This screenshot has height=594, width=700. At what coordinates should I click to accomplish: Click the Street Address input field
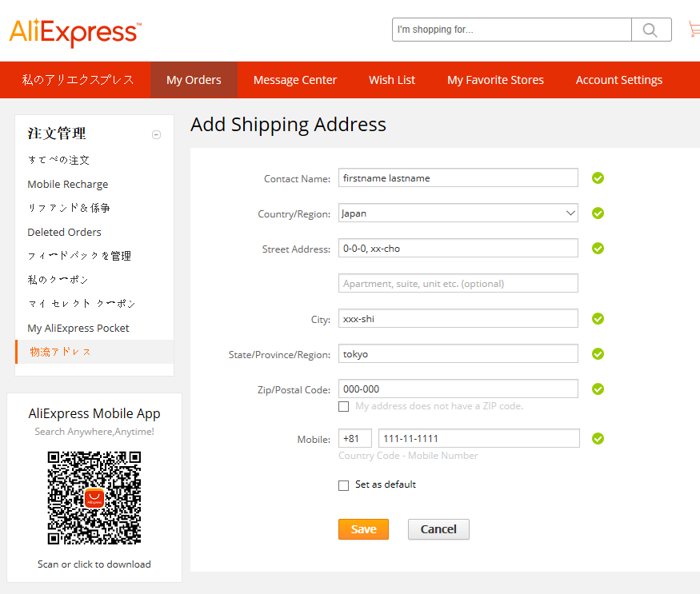(458, 248)
